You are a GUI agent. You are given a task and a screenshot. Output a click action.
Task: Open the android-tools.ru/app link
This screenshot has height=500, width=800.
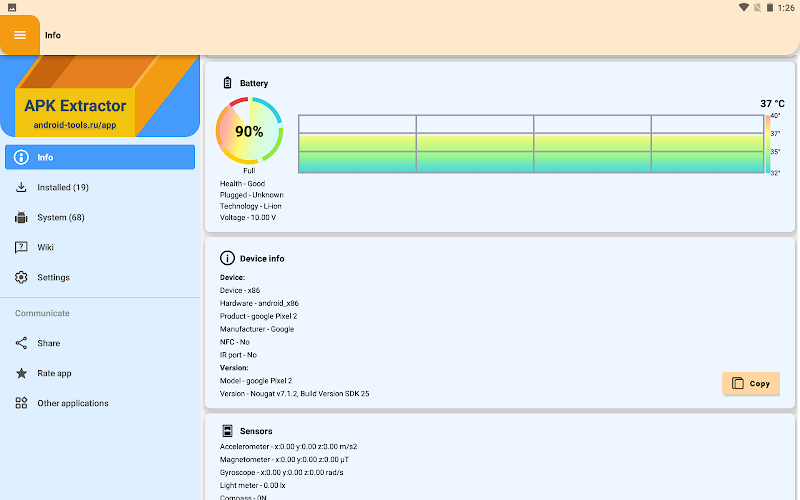[75, 125]
